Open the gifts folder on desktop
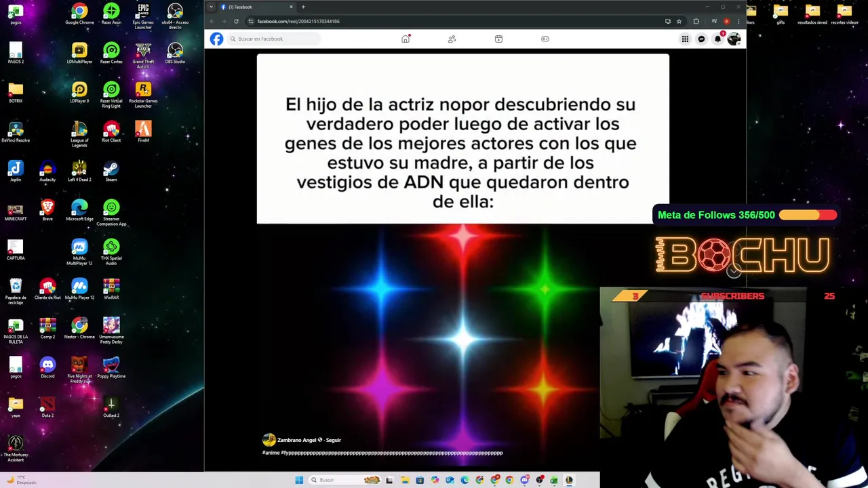The width and height of the screenshot is (868, 488). click(x=781, y=14)
